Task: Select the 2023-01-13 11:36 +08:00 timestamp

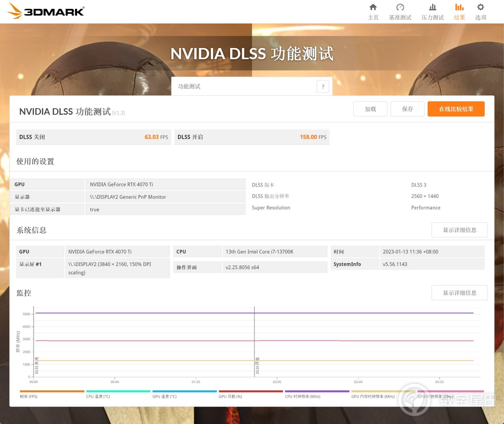Action: point(410,252)
